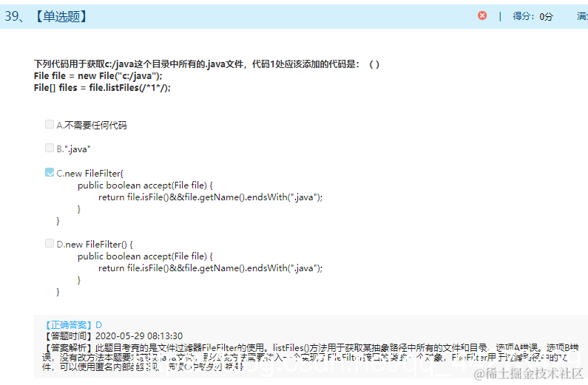This screenshot has width=588, height=385.
Task: Click the question stem starting 下列代码用于获取
Action: coord(206,64)
